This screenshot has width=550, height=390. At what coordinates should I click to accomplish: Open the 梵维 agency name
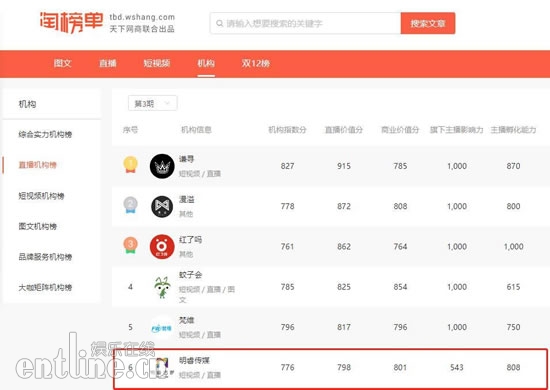(187, 321)
